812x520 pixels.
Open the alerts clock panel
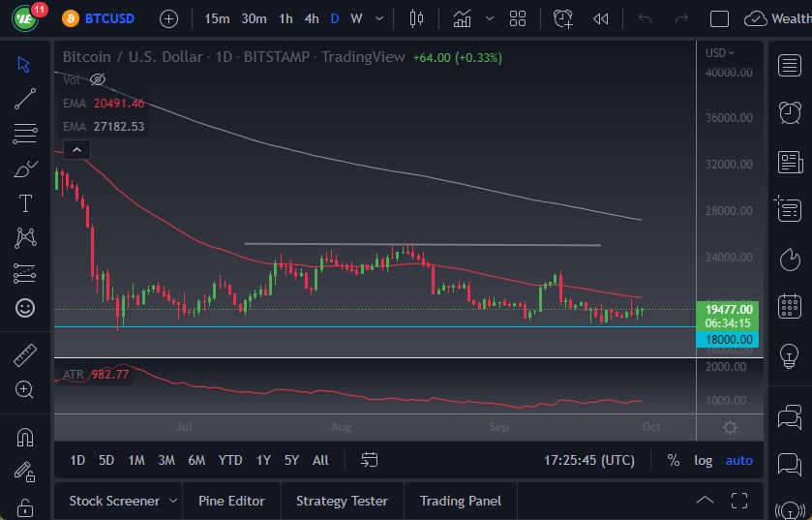coord(790,112)
